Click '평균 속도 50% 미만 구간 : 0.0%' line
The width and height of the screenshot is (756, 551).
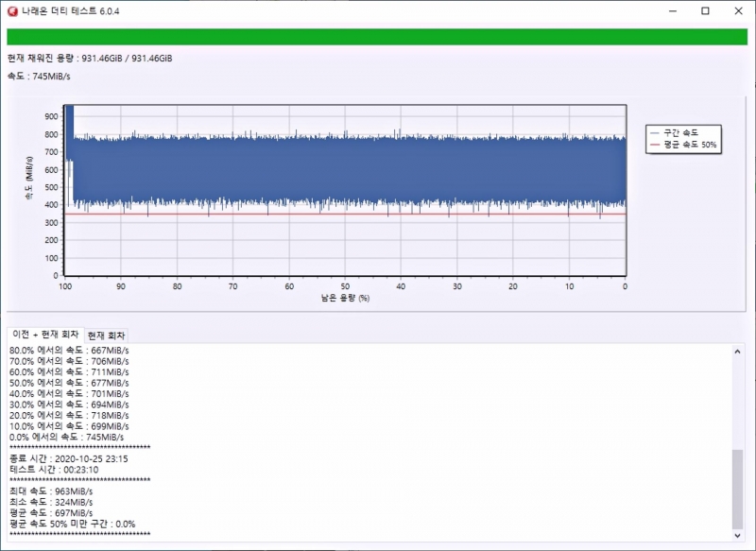73,524
